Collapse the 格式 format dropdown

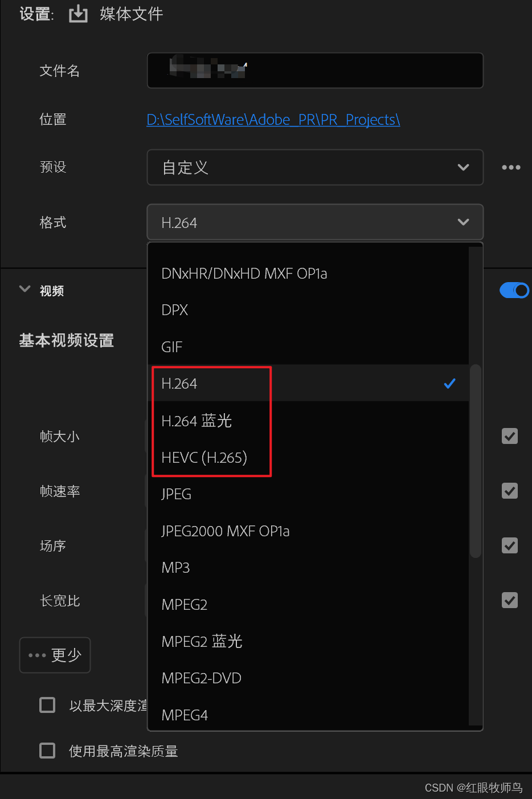315,222
